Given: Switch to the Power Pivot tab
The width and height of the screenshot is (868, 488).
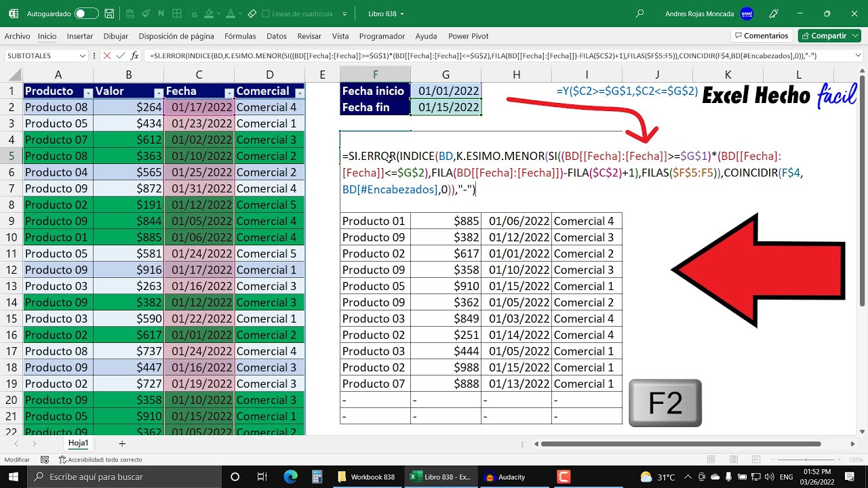Looking at the screenshot, I should [x=468, y=36].
